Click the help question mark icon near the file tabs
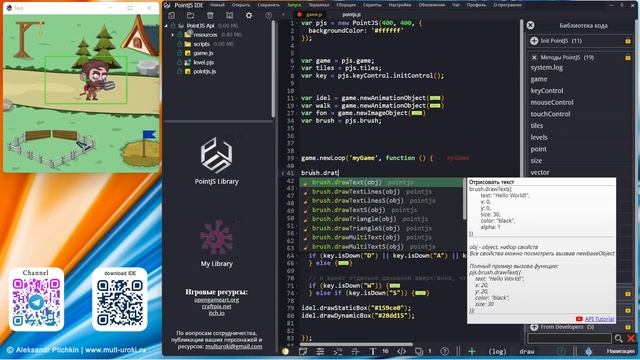 tap(269, 16)
